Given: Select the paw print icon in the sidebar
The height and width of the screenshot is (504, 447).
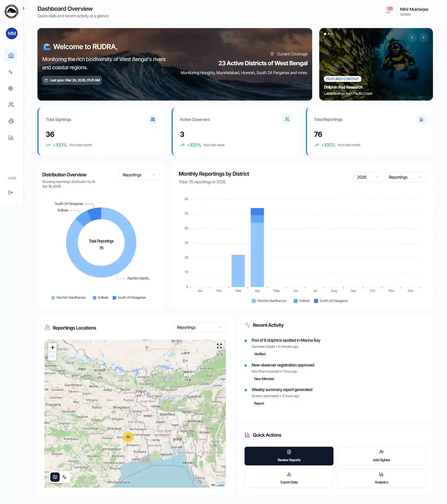Looking at the screenshot, I should click(x=11, y=121).
